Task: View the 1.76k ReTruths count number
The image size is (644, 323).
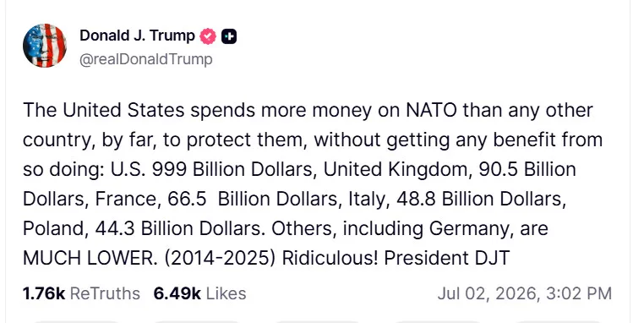Action: tap(44, 293)
